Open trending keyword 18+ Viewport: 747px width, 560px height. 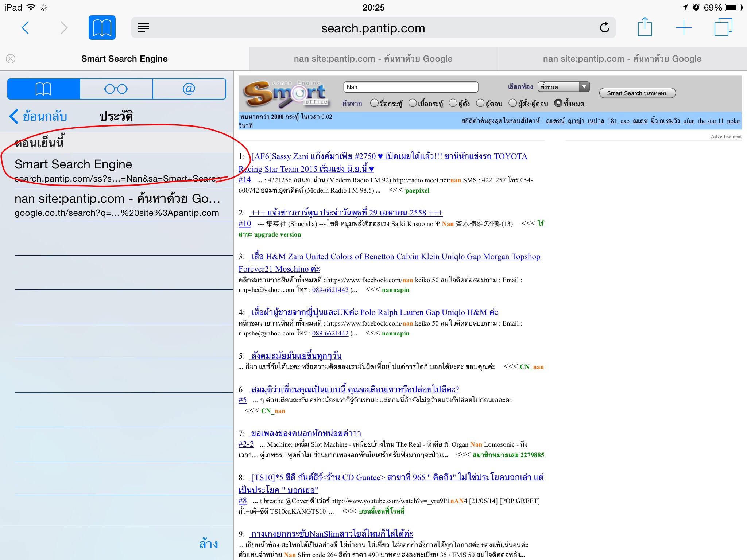point(612,121)
